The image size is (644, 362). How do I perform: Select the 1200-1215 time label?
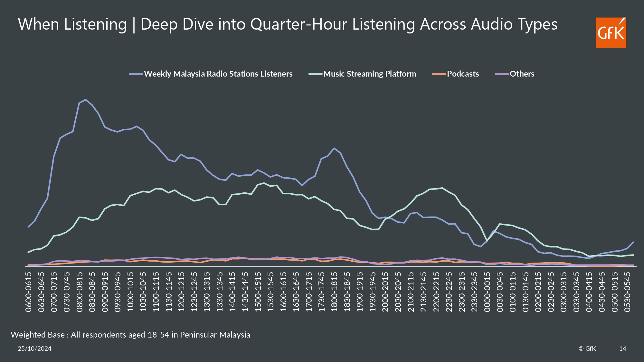coord(182,292)
